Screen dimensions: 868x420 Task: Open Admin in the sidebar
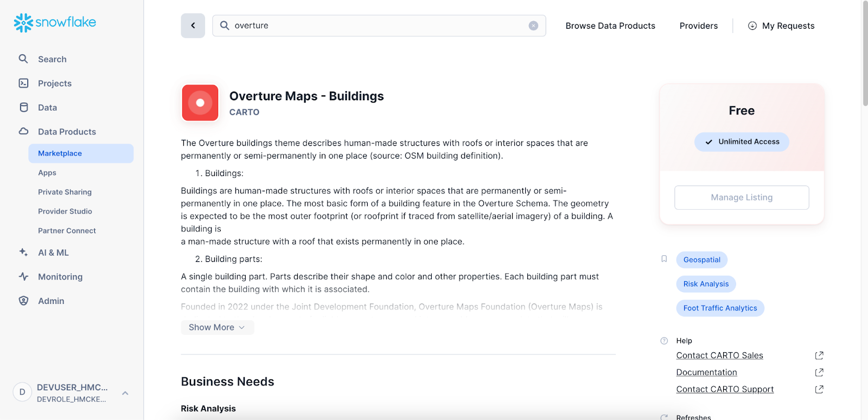click(51, 301)
